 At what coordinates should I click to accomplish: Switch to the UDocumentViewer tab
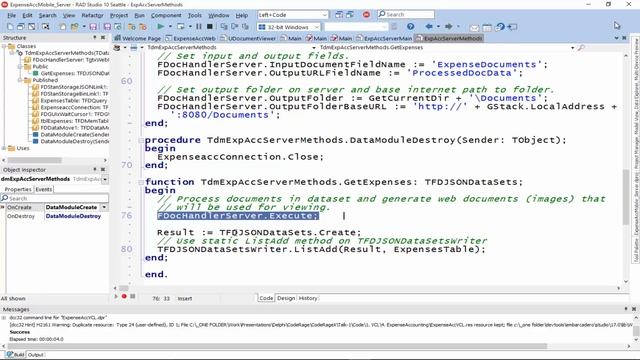click(248, 38)
